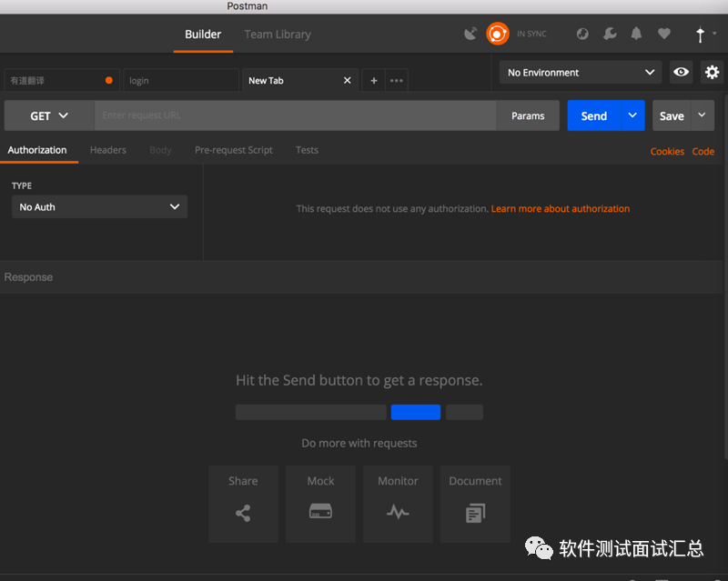Switch to the Builder tab
The image size is (728, 581).
point(203,35)
